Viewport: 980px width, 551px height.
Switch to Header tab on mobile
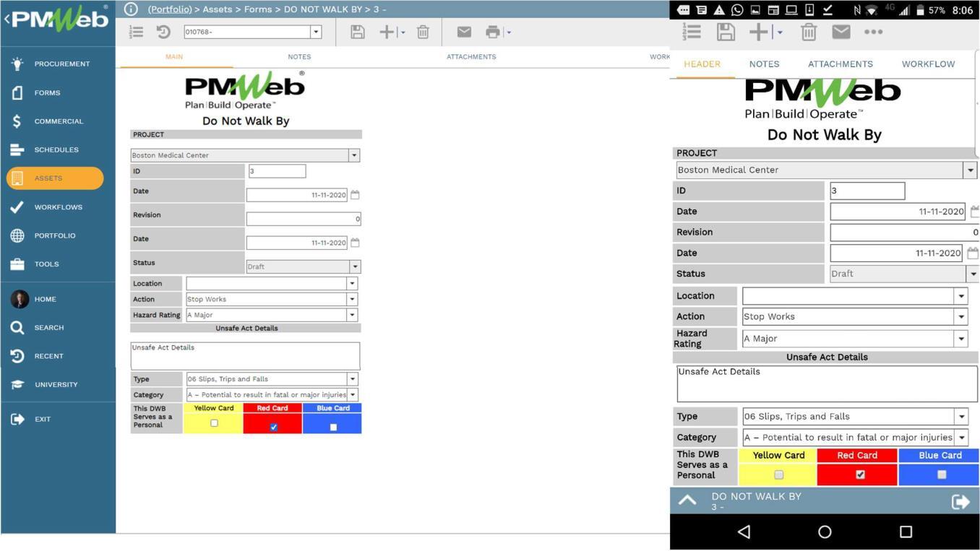[x=702, y=64]
